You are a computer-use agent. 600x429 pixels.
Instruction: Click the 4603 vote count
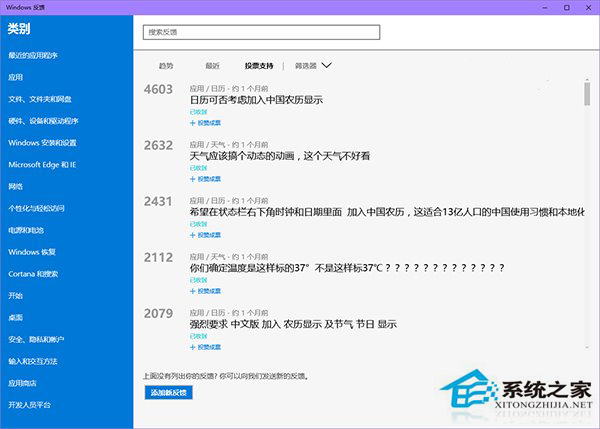[158, 89]
